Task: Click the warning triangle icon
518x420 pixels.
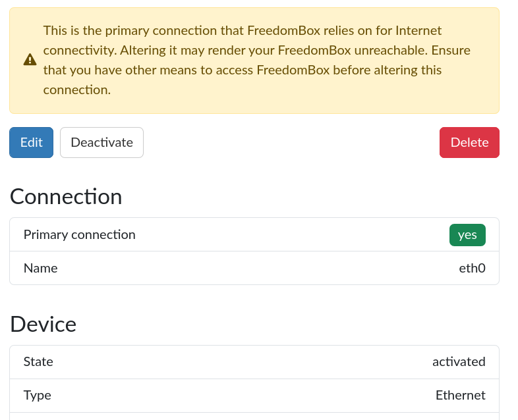Action: 30,60
